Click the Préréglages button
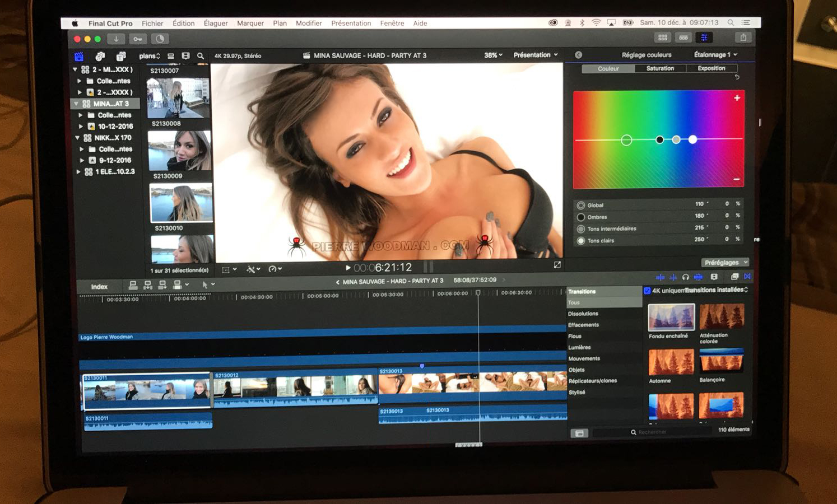Screen dimensions: 837x504 point(725,262)
